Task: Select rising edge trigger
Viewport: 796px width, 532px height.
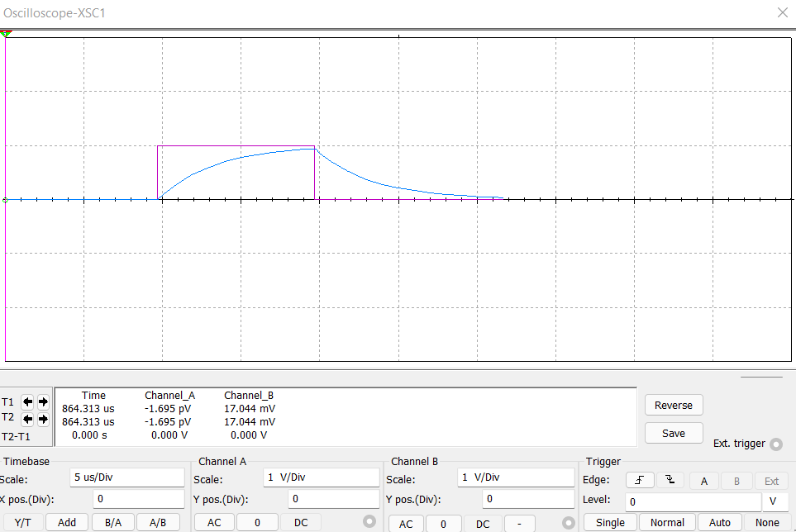Action: pyautogui.click(x=640, y=480)
